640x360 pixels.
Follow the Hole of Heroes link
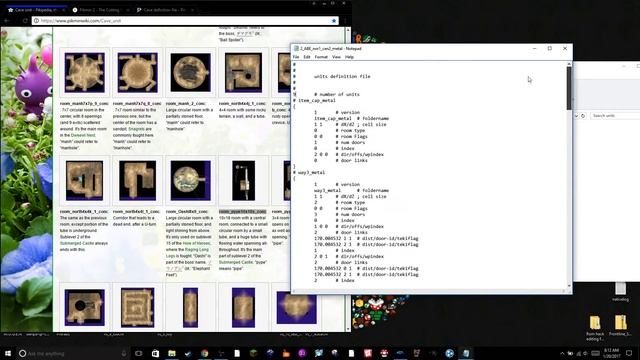pyautogui.click(x=196, y=243)
